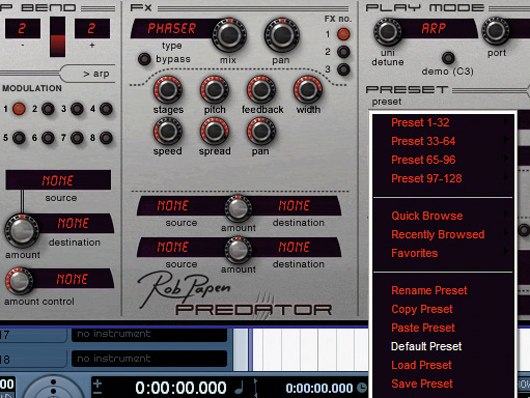Enable modulation slot 5

[x=19, y=138]
